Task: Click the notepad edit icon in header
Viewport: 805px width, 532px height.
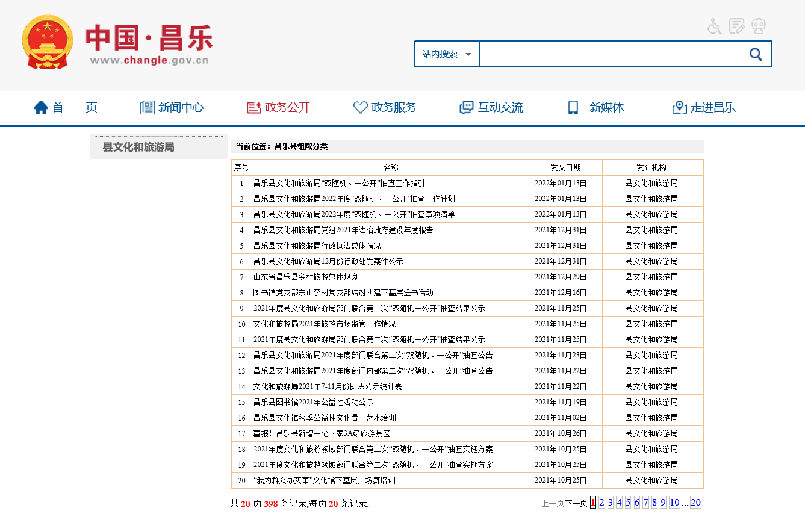Action: click(736, 26)
